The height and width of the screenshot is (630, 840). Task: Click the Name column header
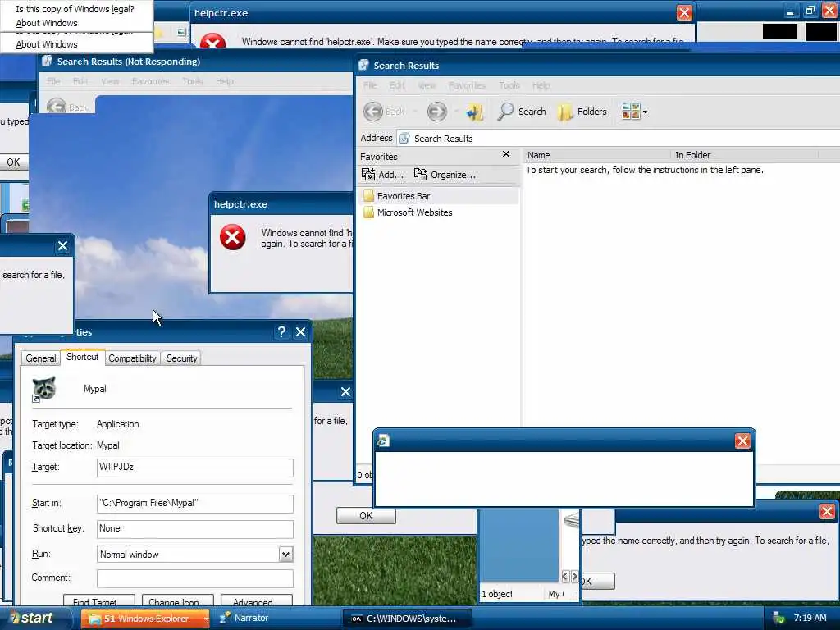click(x=596, y=155)
